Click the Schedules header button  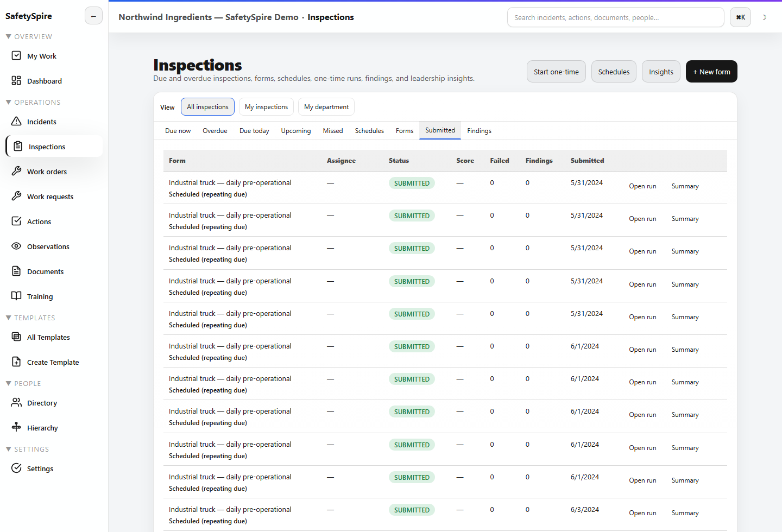(x=614, y=72)
